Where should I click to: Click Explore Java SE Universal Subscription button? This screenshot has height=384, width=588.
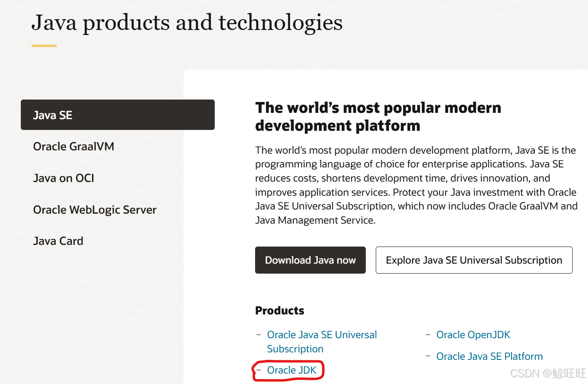click(474, 260)
